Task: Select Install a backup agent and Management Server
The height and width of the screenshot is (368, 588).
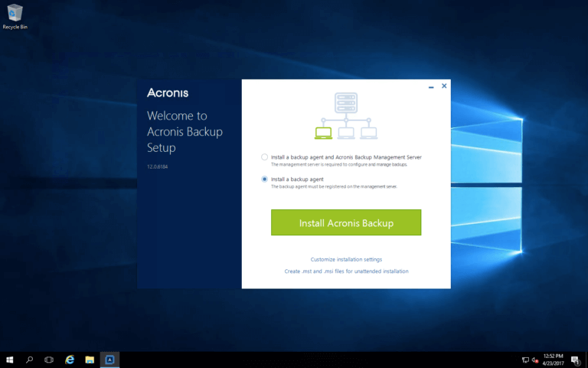Action: (264, 157)
